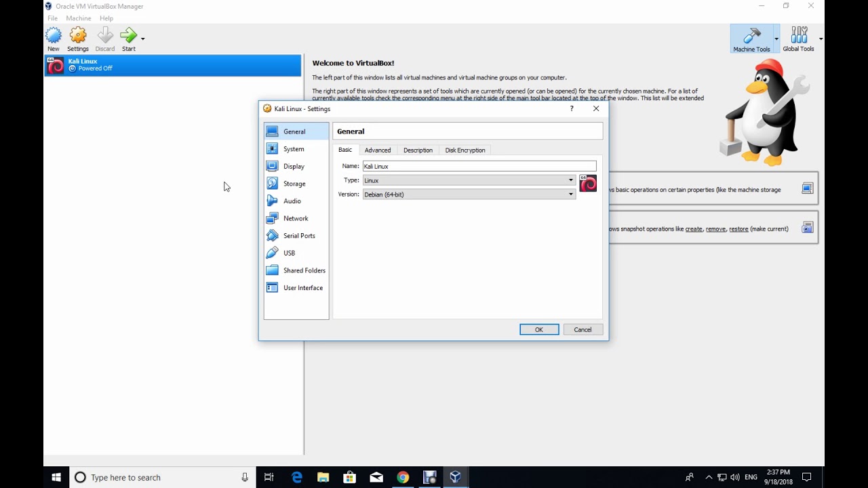Open User Interface settings category

pyautogui.click(x=296, y=287)
